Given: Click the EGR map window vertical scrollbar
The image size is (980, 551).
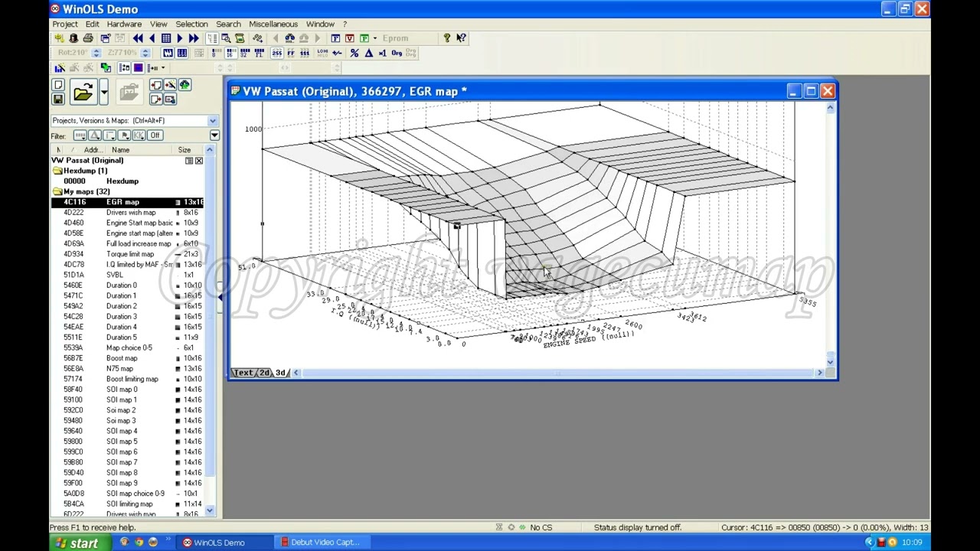Looking at the screenshot, I should point(831,234).
